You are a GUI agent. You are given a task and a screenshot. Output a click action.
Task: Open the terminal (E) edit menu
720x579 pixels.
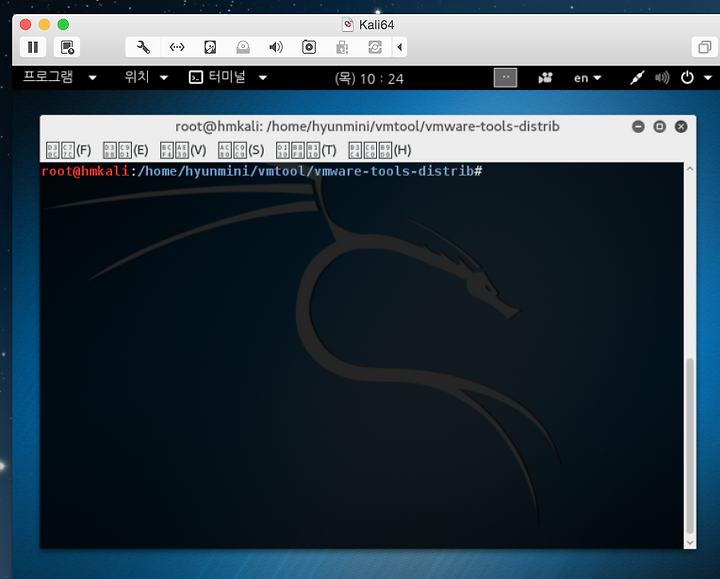pos(125,150)
